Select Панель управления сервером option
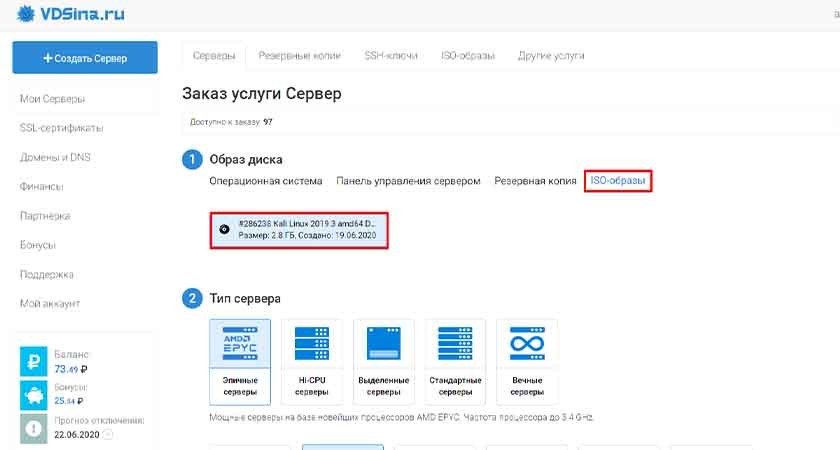This screenshot has height=450, width=840. click(x=408, y=181)
